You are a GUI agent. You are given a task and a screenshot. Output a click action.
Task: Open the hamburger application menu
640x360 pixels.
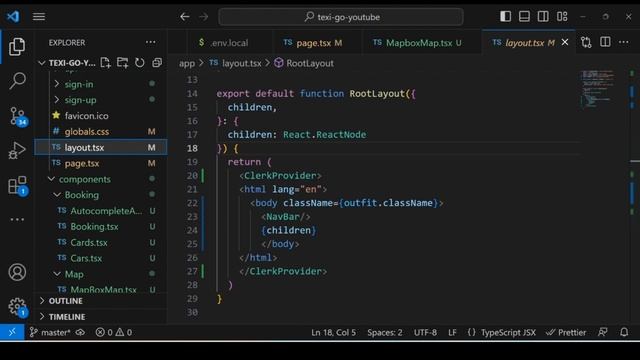39,17
